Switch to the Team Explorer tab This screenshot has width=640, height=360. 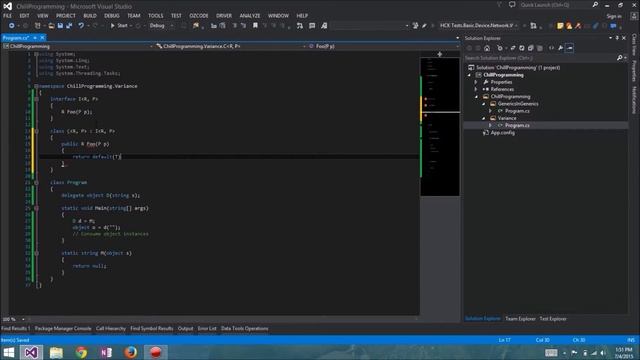(x=520, y=319)
